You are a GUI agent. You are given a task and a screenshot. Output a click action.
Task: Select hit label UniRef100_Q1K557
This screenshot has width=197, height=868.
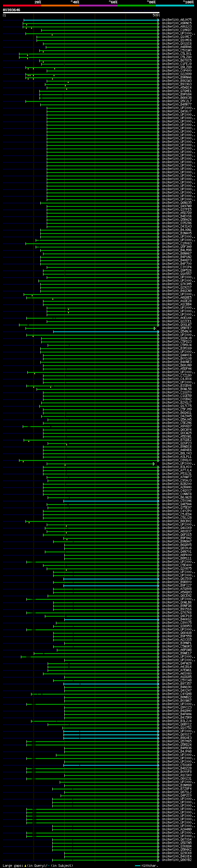click(x=177, y=274)
